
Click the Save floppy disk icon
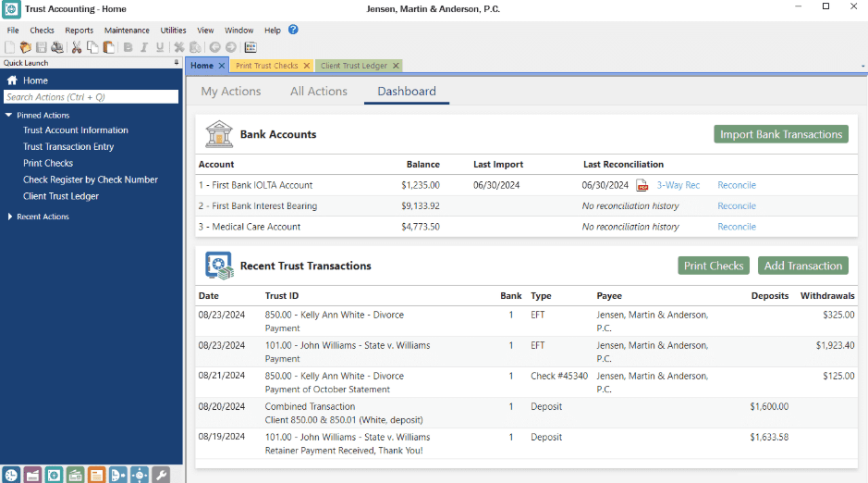tap(41, 47)
